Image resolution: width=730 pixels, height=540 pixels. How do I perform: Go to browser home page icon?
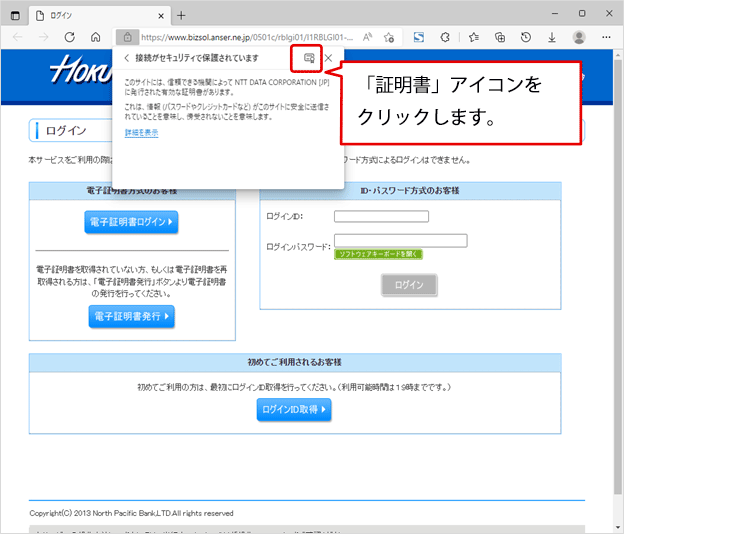click(x=96, y=36)
